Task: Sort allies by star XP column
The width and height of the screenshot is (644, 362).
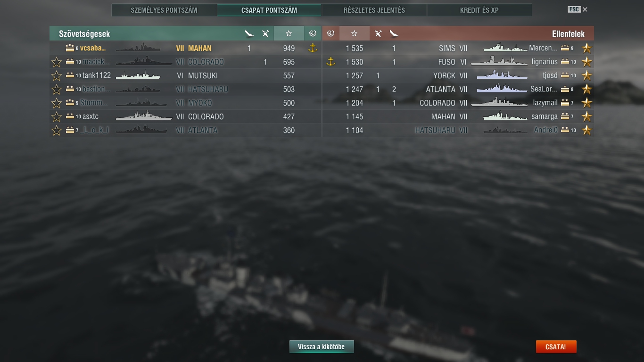Action: tap(289, 33)
